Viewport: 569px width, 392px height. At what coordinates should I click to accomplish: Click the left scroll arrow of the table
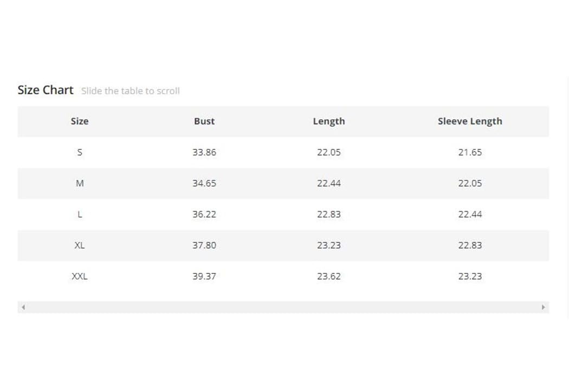[x=23, y=307]
